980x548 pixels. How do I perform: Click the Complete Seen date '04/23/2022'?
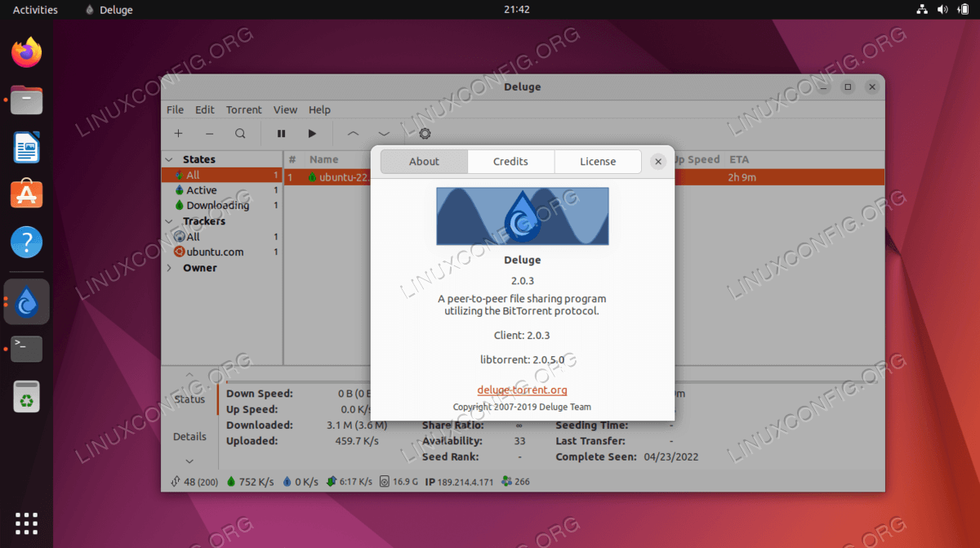671,457
